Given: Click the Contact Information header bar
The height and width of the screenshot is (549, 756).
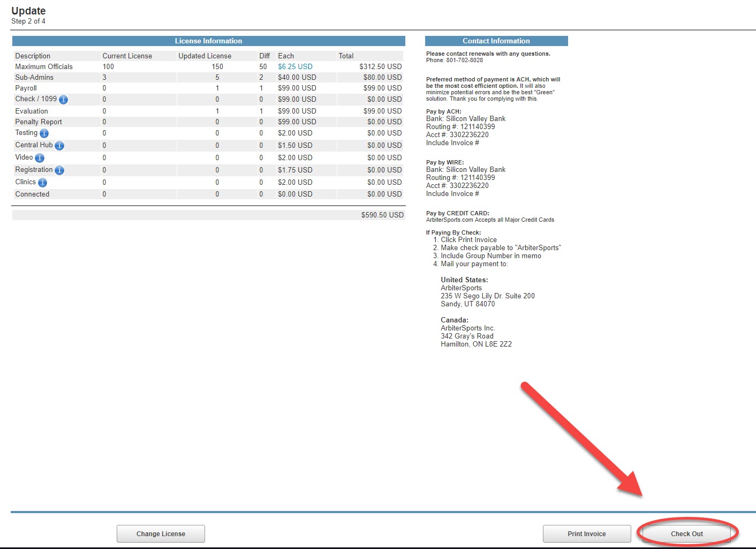Looking at the screenshot, I should point(496,41).
